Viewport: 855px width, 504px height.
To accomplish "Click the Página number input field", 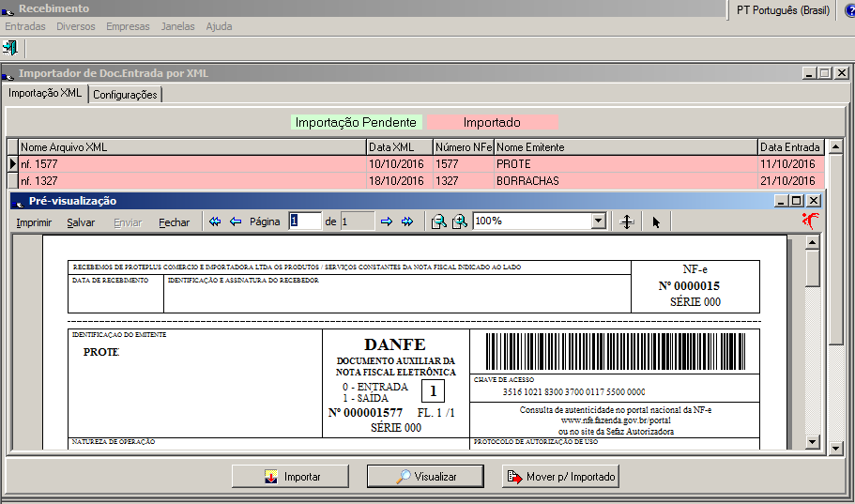I will tap(305, 221).
